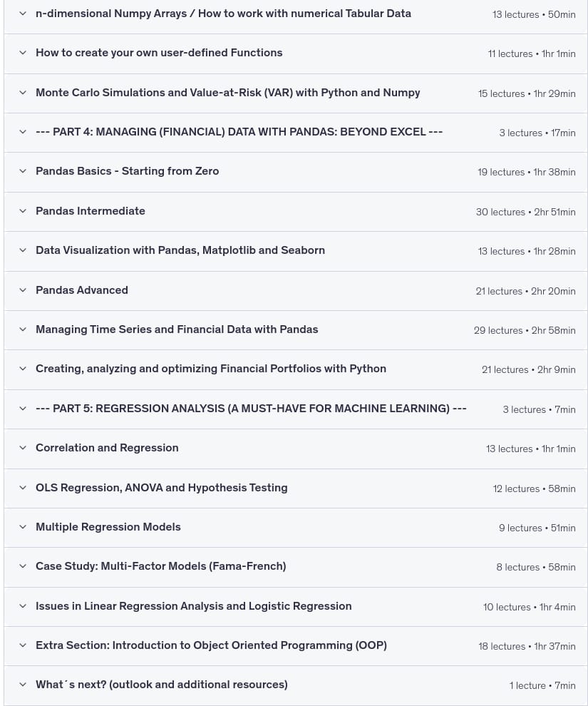Click the '29 lectures • 2hr 58min' label
The image size is (588, 706).
pyautogui.click(x=525, y=330)
